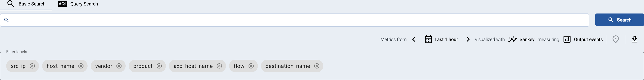Open the Sankey visualization selector
Viewport: 644px width, 80px height.
tap(521, 40)
